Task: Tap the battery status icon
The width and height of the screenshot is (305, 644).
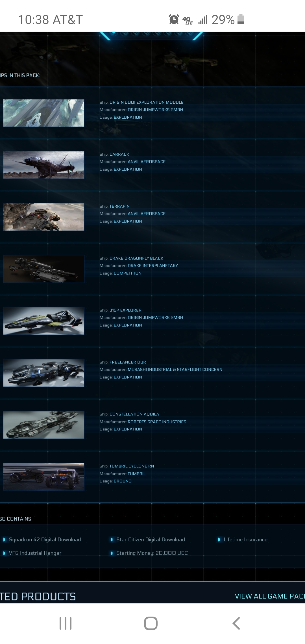Action: pos(241,19)
